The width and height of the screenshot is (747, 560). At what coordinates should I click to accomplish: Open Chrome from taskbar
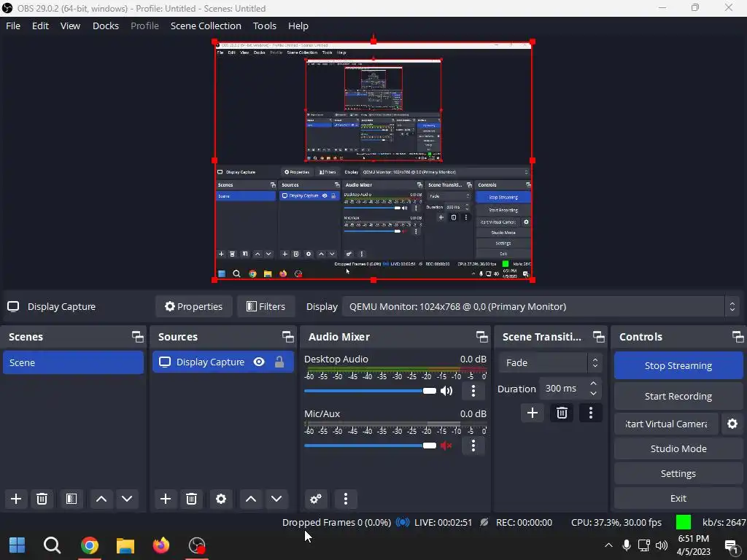tap(90, 545)
